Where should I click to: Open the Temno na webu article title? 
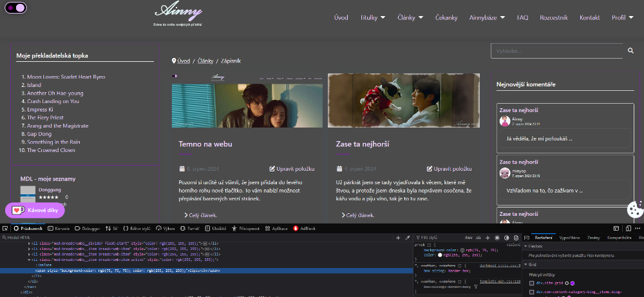(205, 144)
